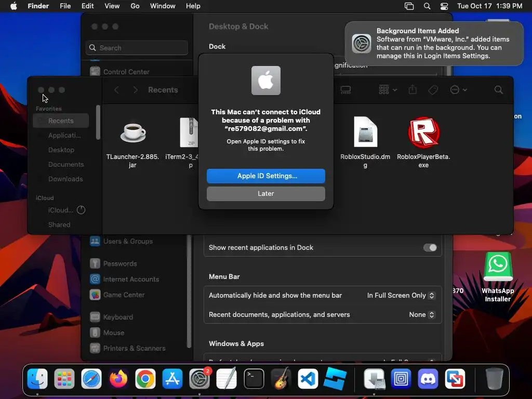The width and height of the screenshot is (532, 399).
Task: Launch Visual Studio Code from the Dock
Action: coord(308,378)
